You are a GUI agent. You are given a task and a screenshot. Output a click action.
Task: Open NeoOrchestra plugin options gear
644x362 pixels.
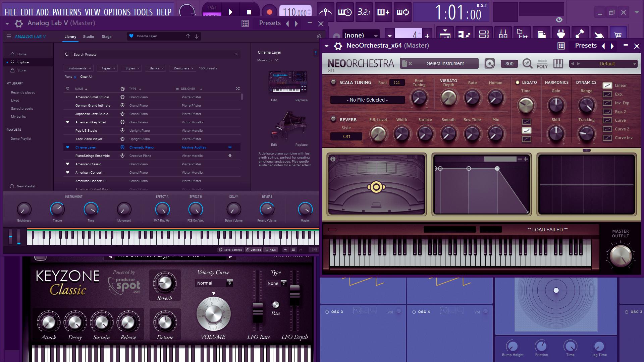click(338, 46)
